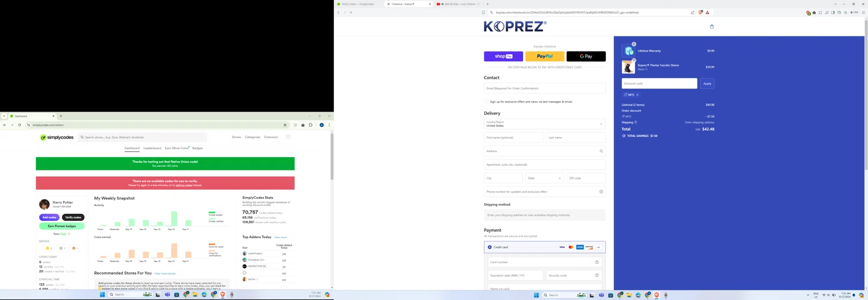This screenshot has width=868, height=300.
Task: Pay with Google Pay button
Action: [x=586, y=56]
